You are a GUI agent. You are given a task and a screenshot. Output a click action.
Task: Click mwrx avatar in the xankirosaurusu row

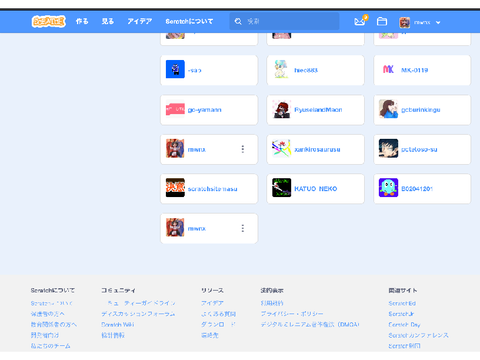click(x=175, y=148)
